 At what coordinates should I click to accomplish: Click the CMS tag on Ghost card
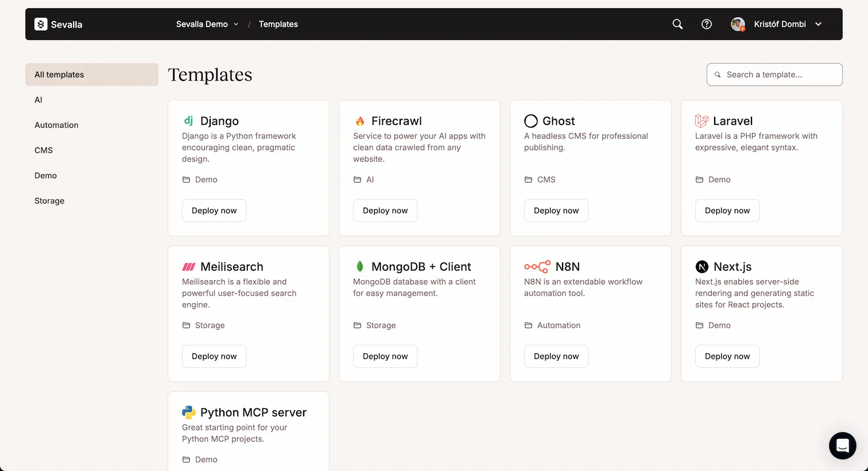point(547,180)
